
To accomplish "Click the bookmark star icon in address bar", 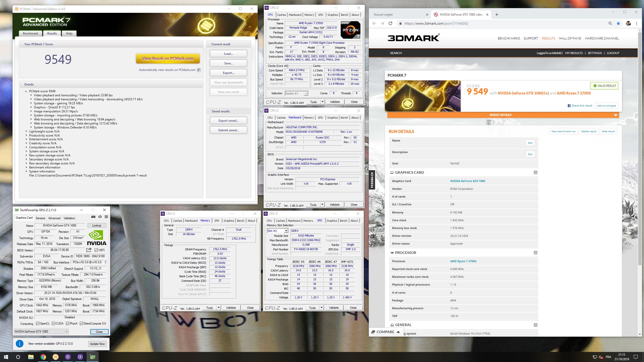I will [618, 23].
